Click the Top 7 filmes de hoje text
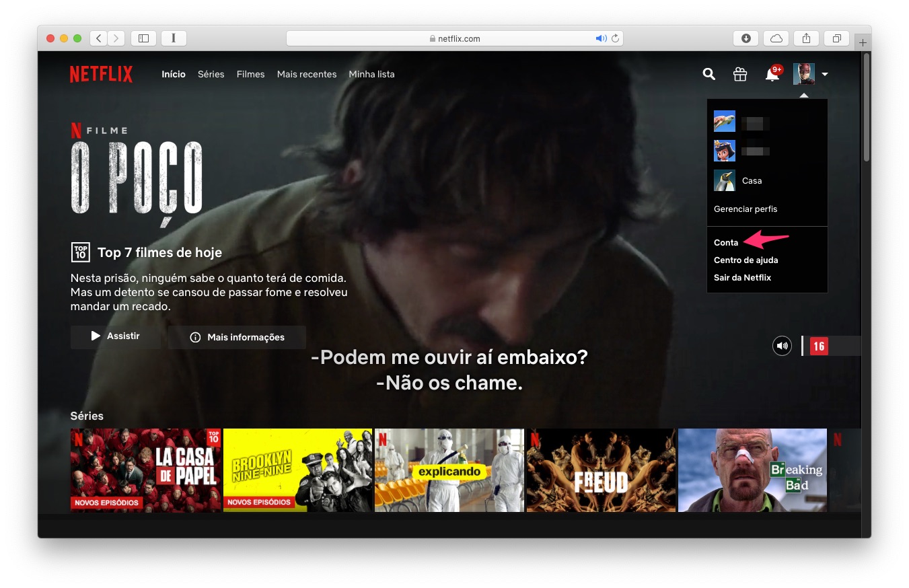The height and width of the screenshot is (588, 909). [x=159, y=253]
